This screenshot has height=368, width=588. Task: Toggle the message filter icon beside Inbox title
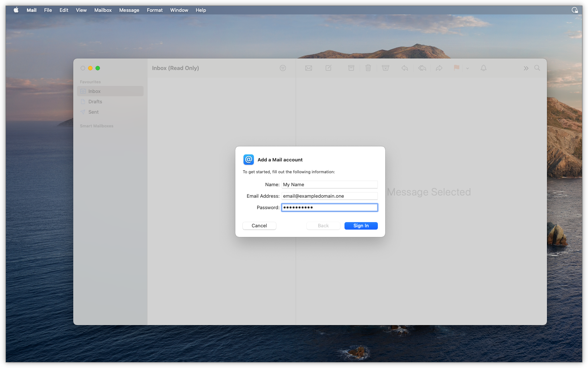coord(283,68)
